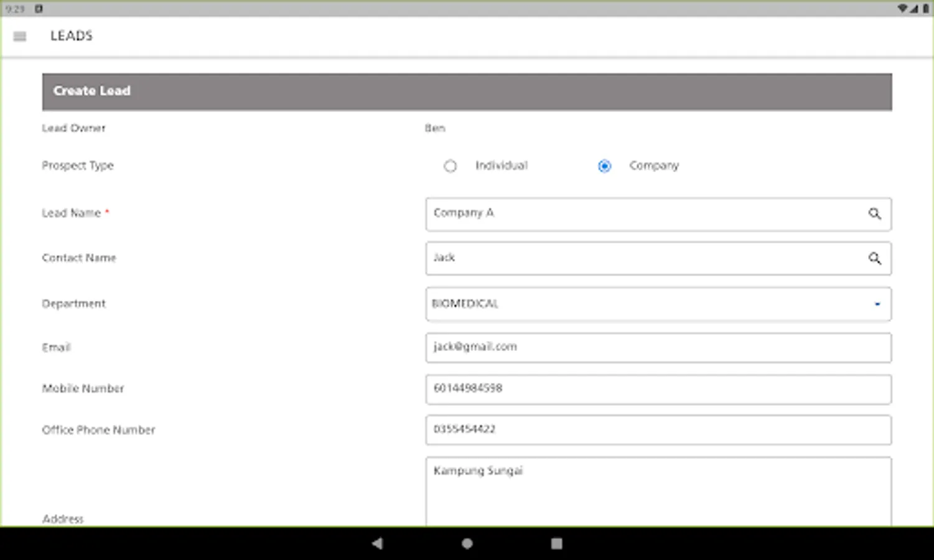Tap the battery status icon
934x560 pixels.
click(925, 8)
